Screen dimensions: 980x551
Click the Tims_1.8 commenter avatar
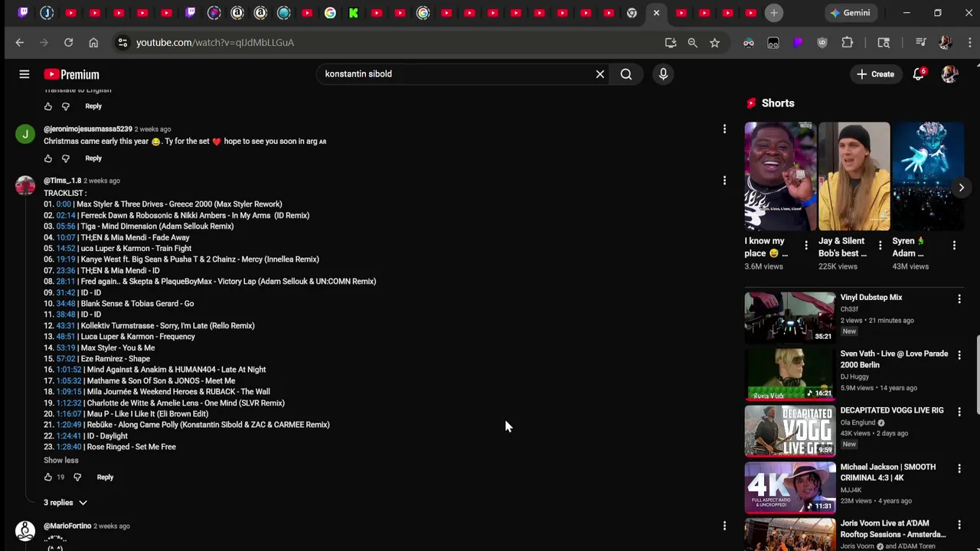(25, 186)
